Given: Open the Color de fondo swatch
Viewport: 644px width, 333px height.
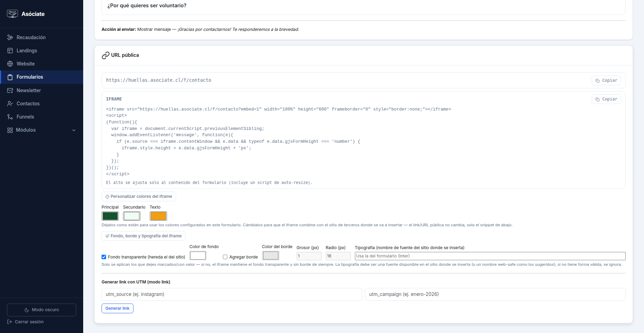Looking at the screenshot, I should pos(198,255).
